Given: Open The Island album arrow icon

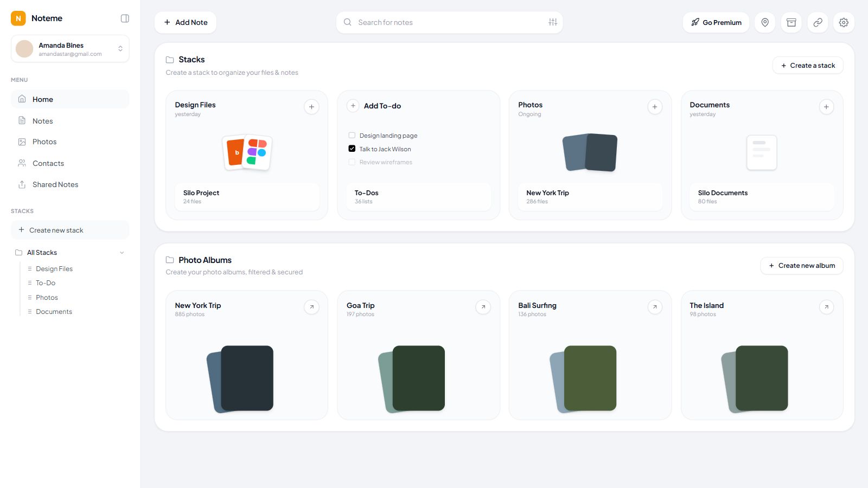Looking at the screenshot, I should (826, 307).
